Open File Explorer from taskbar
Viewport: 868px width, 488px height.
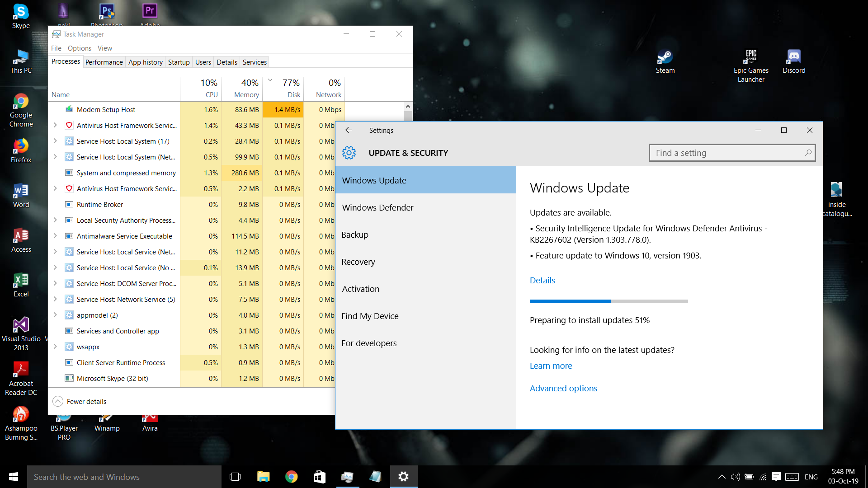coord(263,477)
